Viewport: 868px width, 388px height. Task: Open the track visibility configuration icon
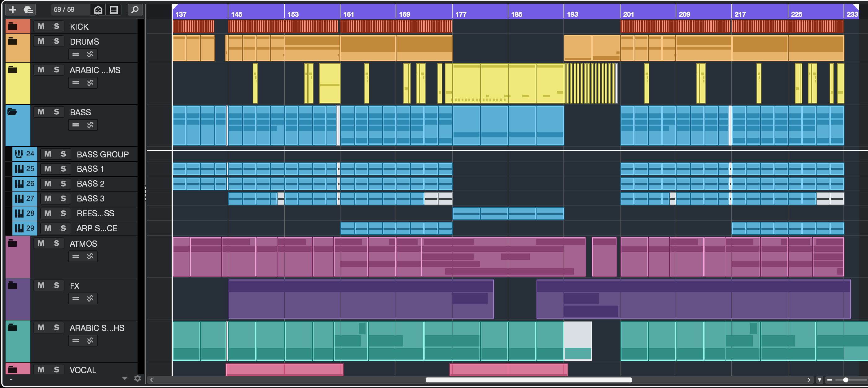tap(98, 10)
